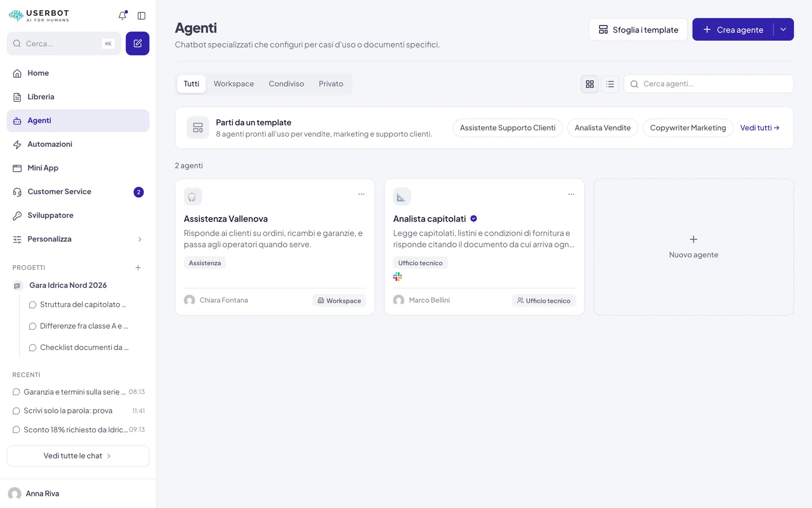Click the Nuovo agente card
The width and height of the screenshot is (812, 508).
[x=694, y=247]
